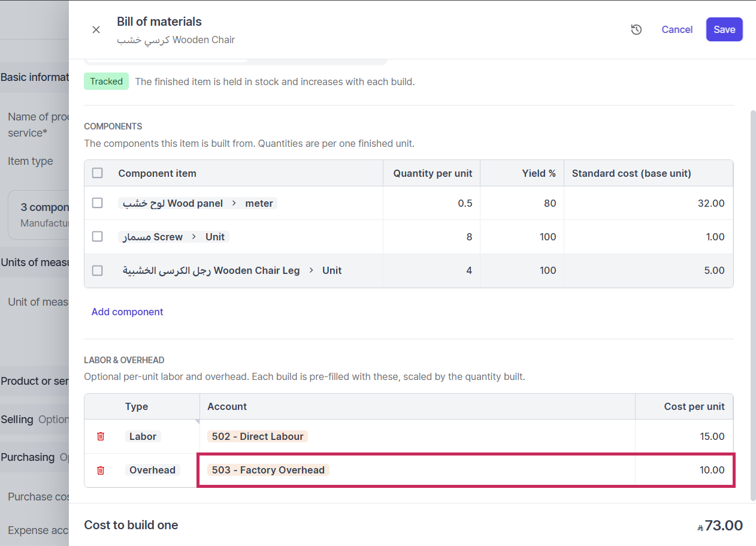Change the 503 - Factory Overhead account
The image size is (756, 546).
click(x=268, y=470)
